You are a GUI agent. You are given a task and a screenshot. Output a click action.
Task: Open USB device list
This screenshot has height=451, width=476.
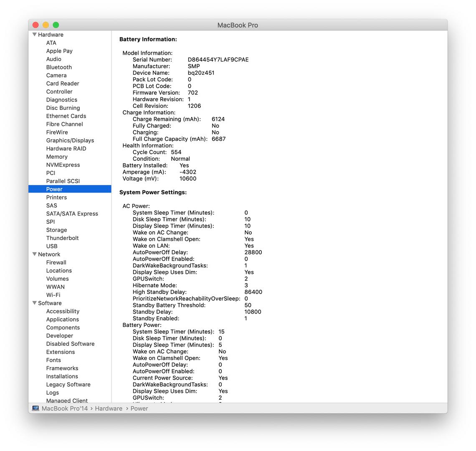pos(52,246)
